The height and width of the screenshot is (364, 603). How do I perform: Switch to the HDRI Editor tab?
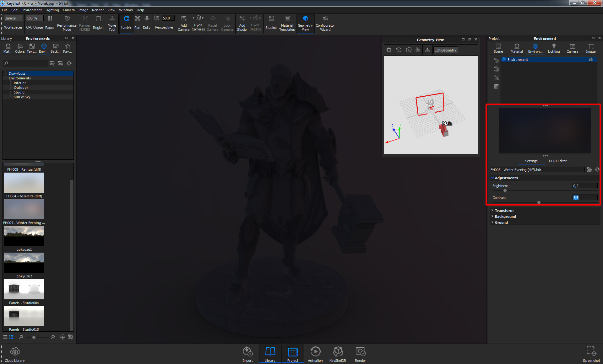pos(557,161)
